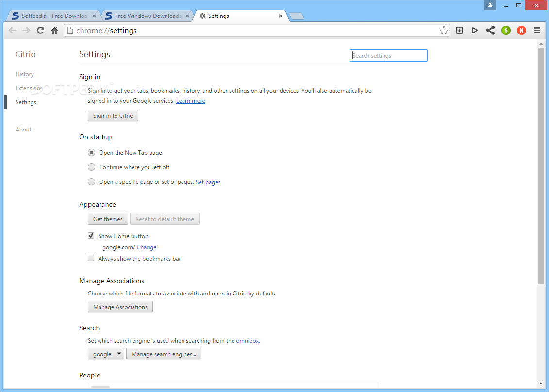Open the Citrio main menu icon
The width and height of the screenshot is (549, 392).
(x=537, y=31)
